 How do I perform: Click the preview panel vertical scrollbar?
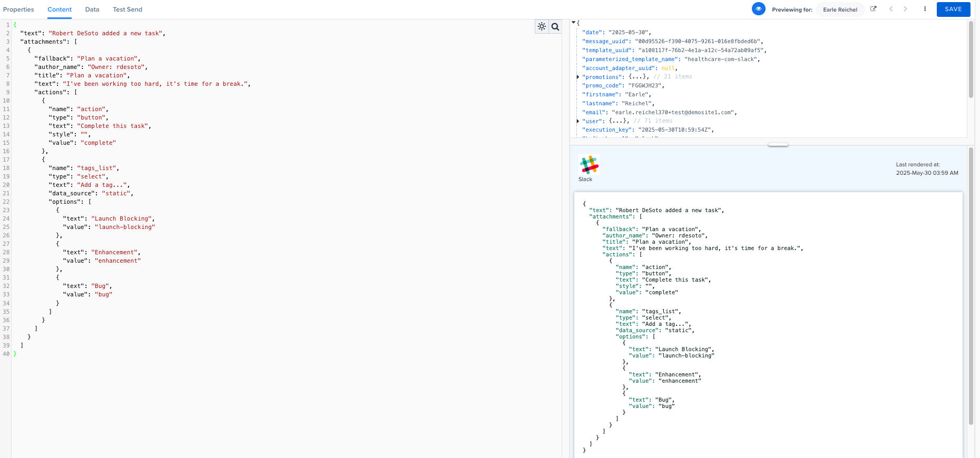point(971,286)
